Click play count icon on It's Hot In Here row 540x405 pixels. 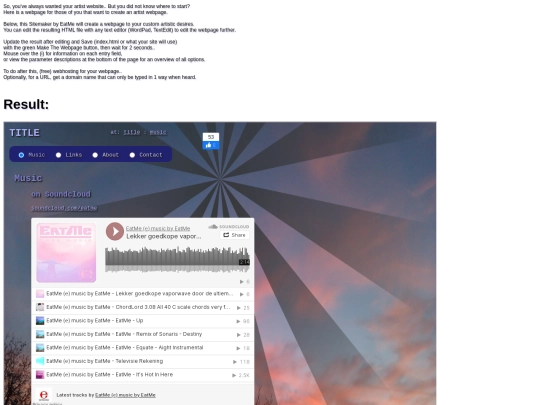click(234, 375)
